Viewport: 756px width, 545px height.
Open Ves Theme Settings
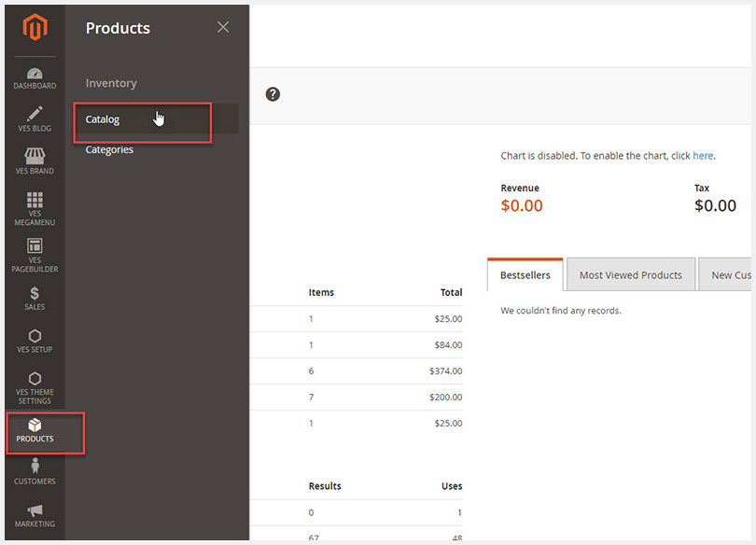[x=34, y=385]
